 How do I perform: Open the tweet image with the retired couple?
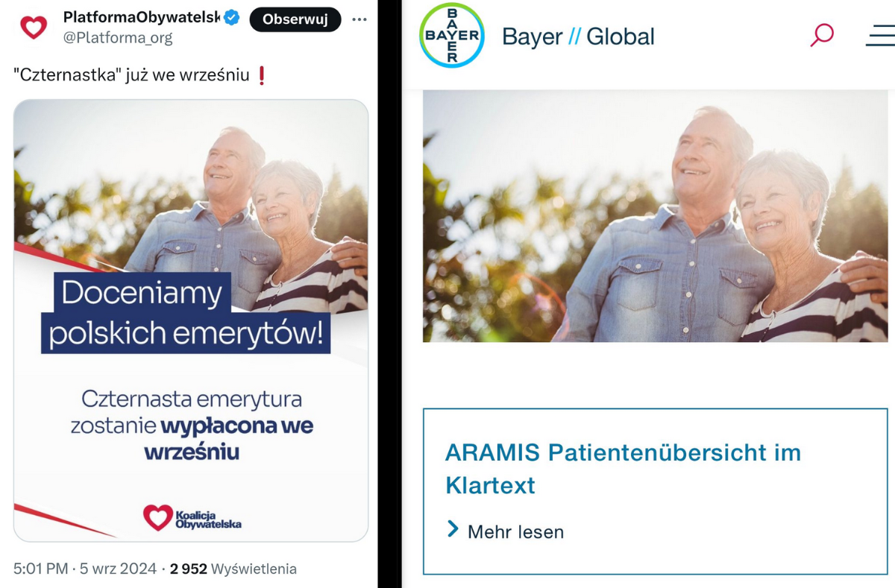[x=191, y=320]
